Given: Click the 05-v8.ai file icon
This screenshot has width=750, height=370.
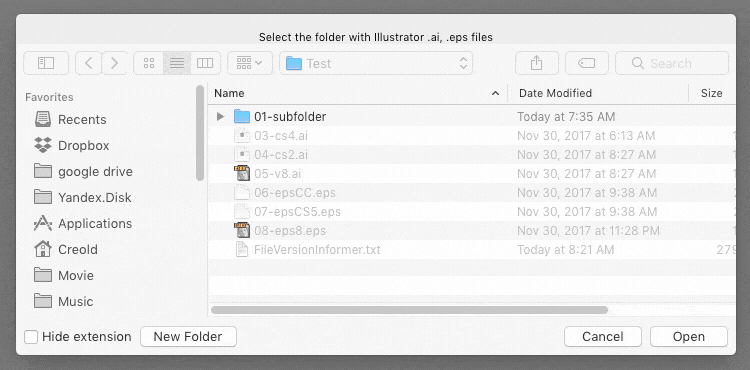Looking at the screenshot, I should (x=242, y=174).
